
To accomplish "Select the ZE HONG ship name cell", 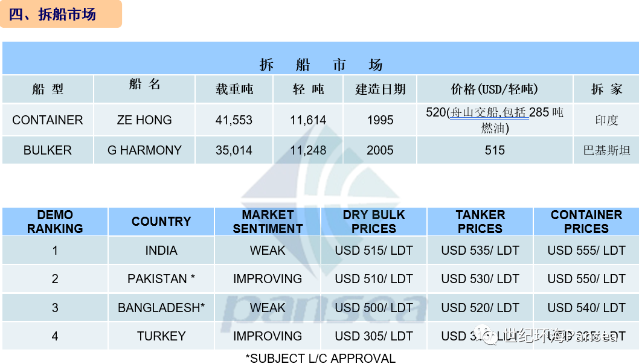I will coord(144,120).
